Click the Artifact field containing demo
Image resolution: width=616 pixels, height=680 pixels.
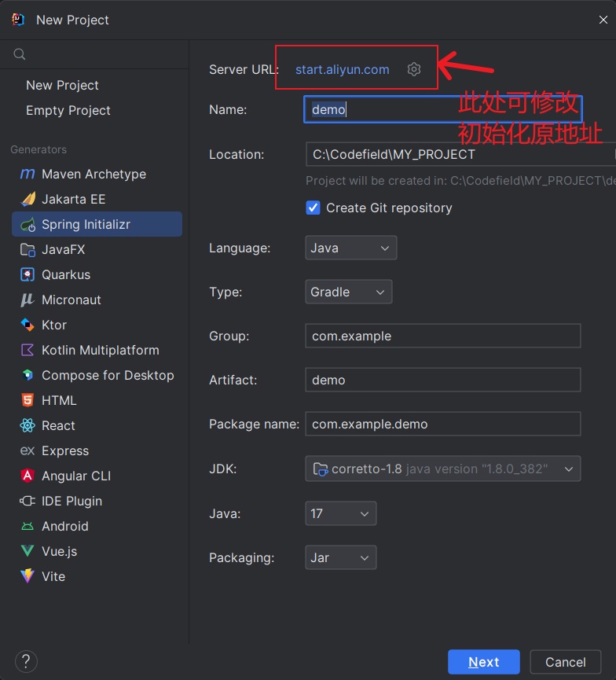(443, 380)
